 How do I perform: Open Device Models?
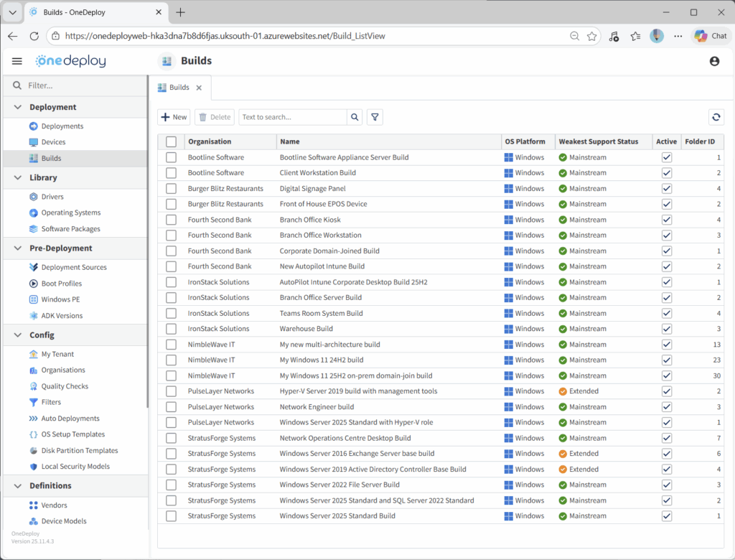coord(64,521)
